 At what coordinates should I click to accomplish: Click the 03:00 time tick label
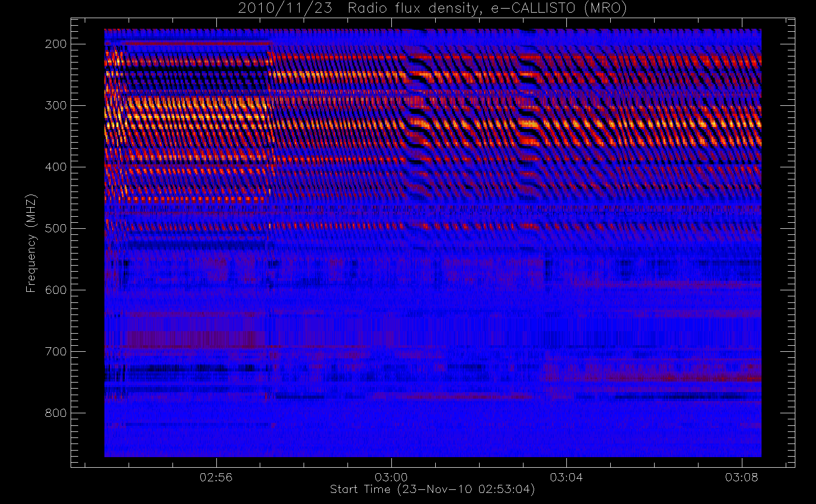(x=391, y=477)
